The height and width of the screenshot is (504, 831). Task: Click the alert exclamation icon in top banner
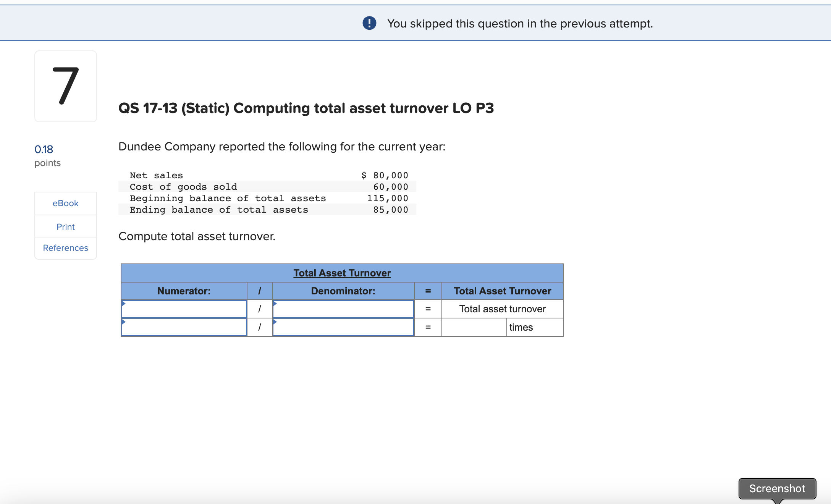pyautogui.click(x=369, y=23)
